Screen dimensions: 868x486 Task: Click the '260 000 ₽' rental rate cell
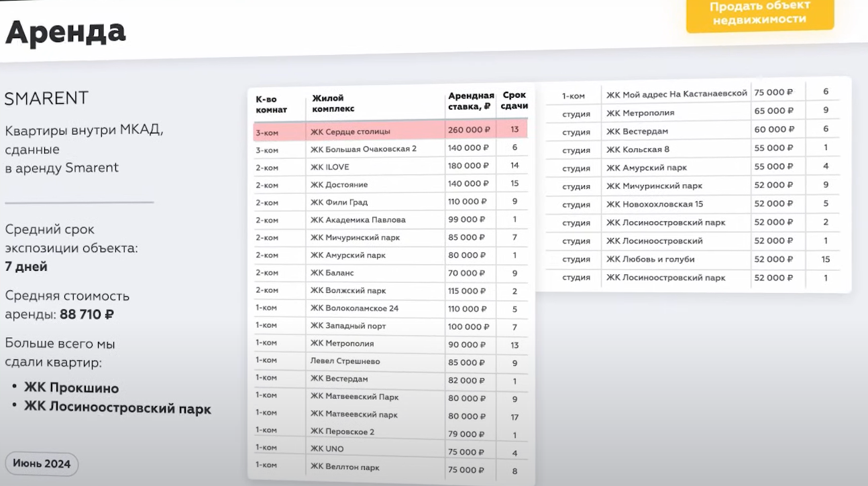(x=470, y=130)
